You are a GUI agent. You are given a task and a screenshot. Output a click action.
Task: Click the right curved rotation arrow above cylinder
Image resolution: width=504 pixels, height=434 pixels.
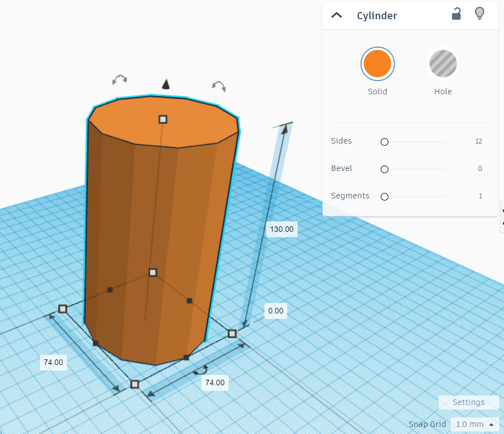pos(219,86)
